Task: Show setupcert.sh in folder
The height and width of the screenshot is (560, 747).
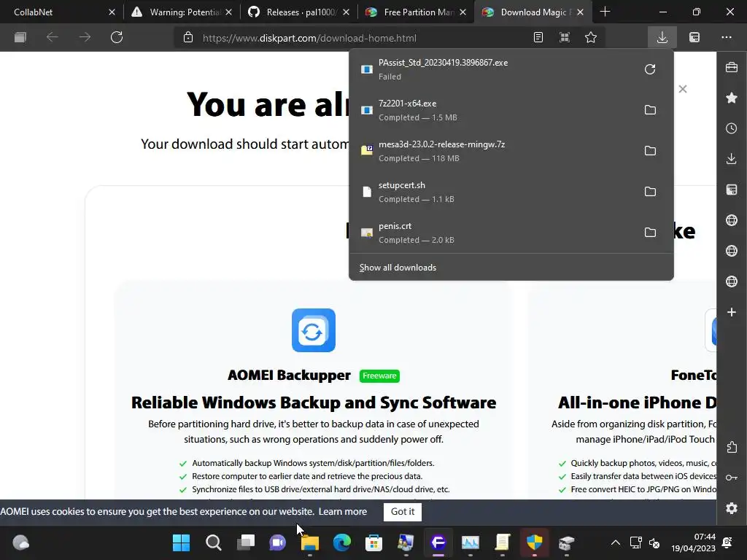Action: (x=650, y=192)
